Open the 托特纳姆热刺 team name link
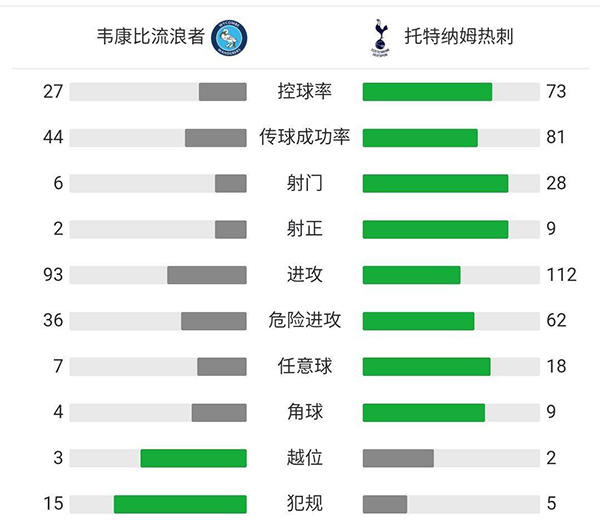This screenshot has height=523, width=600. coord(460,38)
